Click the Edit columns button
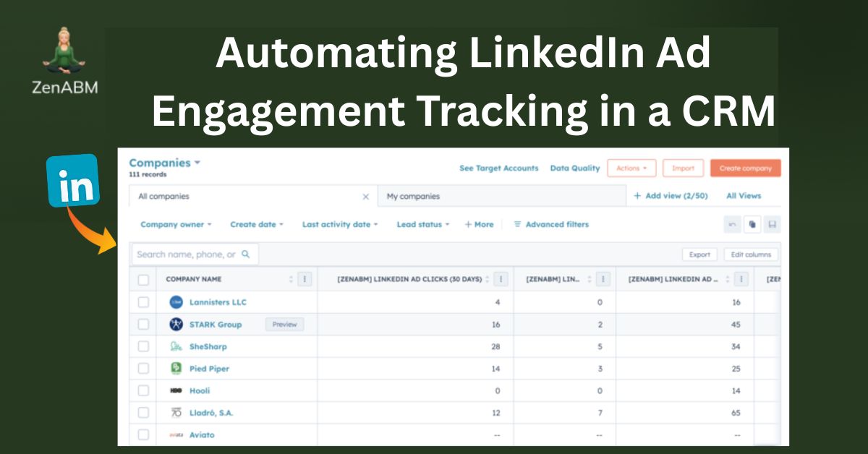 (752, 254)
